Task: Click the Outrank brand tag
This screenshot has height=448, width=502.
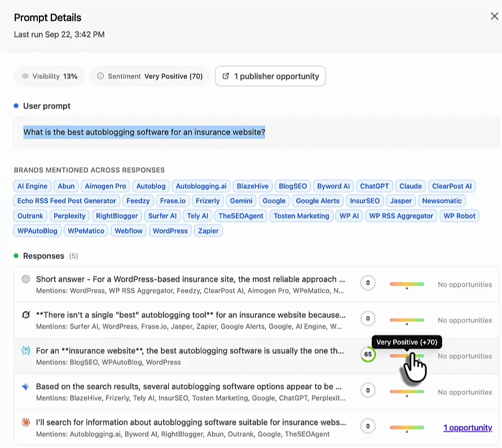Action: click(30, 216)
